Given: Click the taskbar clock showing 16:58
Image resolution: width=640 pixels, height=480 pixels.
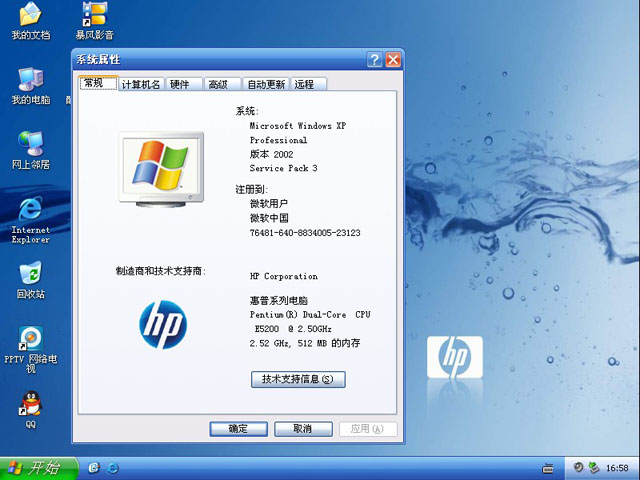Looking at the screenshot, I should pyautogui.click(x=617, y=468).
